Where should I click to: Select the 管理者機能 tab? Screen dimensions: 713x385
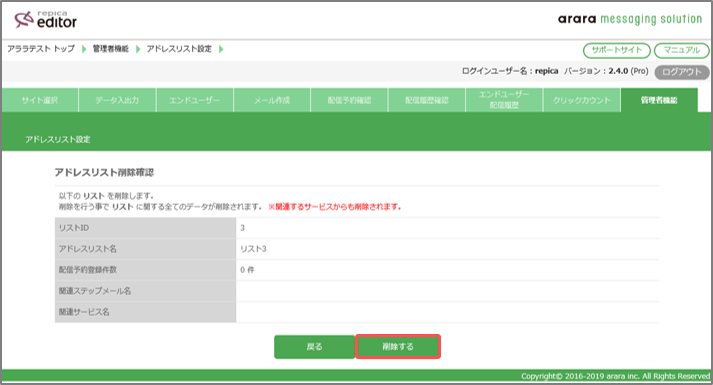tap(659, 100)
